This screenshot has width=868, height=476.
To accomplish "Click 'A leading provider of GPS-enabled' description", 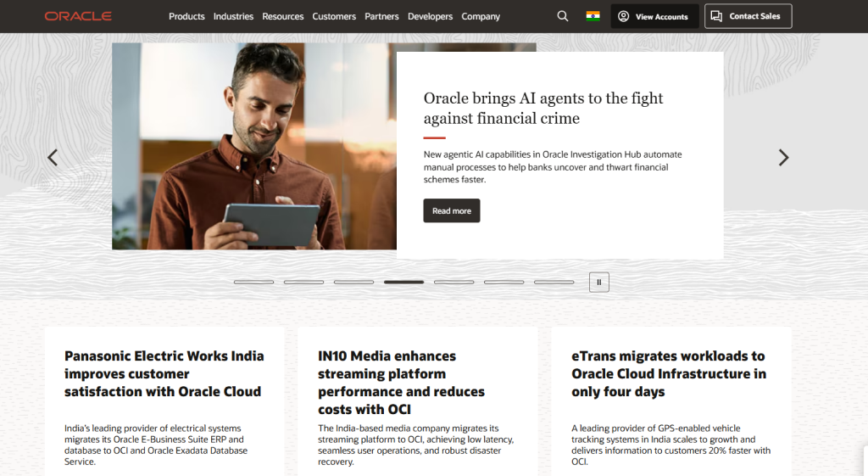I will point(671,445).
